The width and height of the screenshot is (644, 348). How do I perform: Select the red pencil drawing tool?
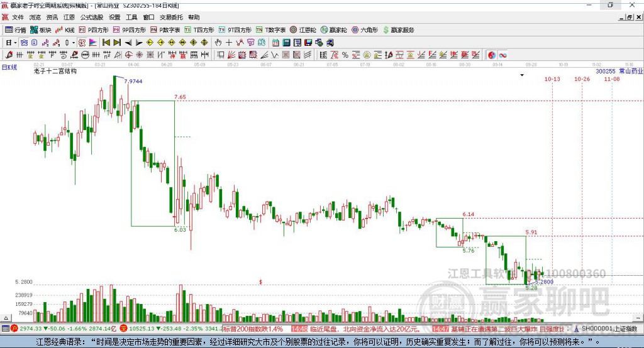coord(9,55)
